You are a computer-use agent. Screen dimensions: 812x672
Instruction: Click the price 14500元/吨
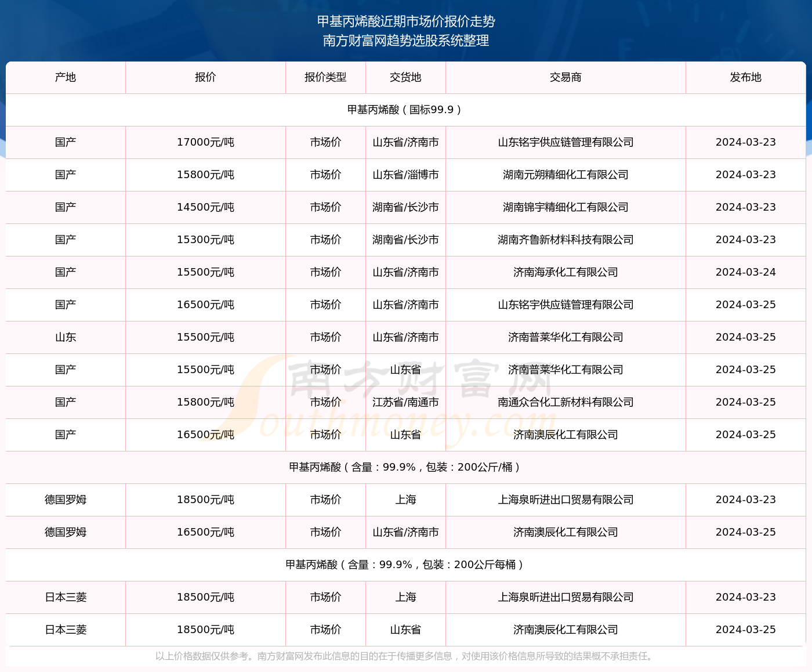click(x=205, y=207)
